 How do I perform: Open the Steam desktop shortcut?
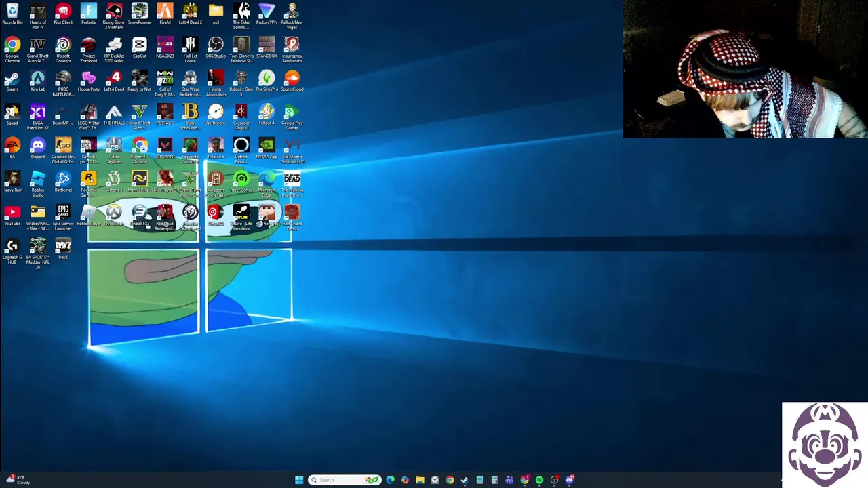click(12, 82)
